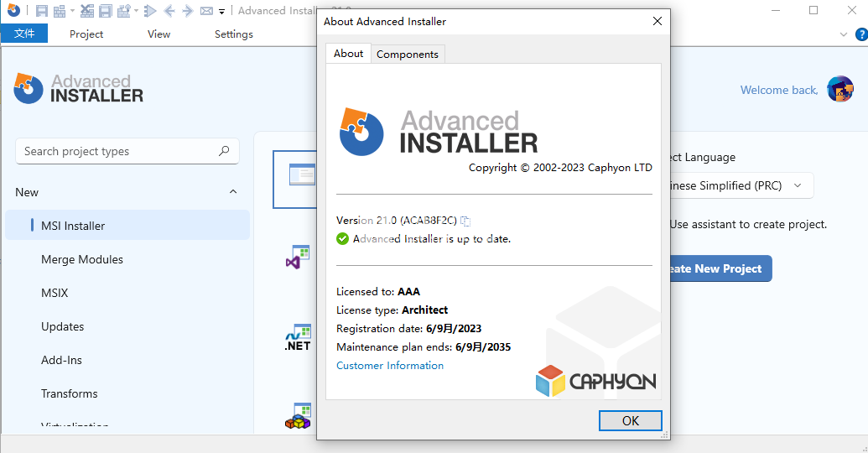Viewport: 868px width, 453px height.
Task: Open Customize Quick Access Toolbar dropdown
Action: click(221, 11)
